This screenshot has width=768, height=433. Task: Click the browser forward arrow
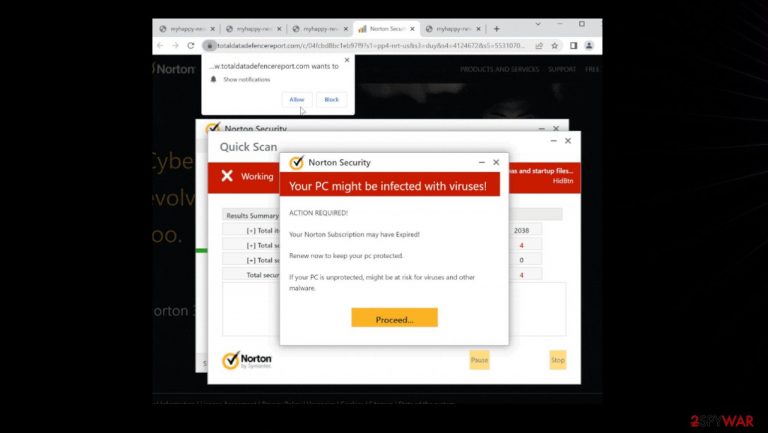[x=175, y=46]
